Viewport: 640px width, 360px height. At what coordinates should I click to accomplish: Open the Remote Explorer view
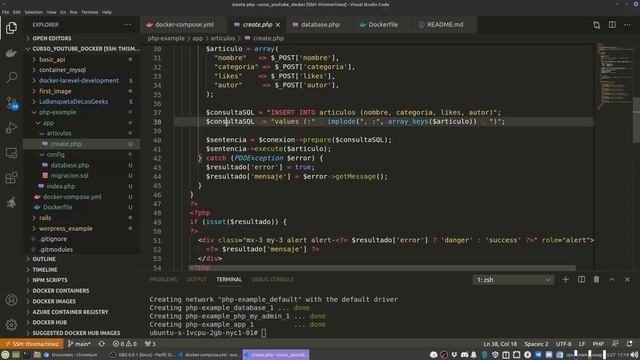pyautogui.click(x=11, y=153)
